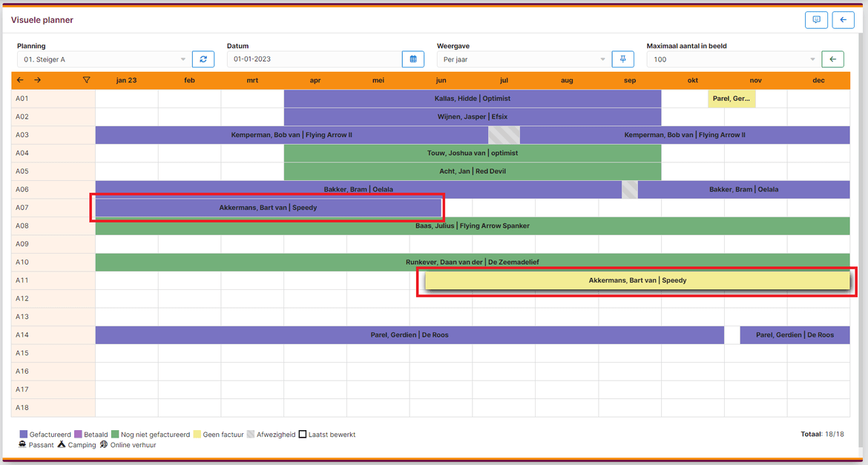Select the 'okt' month header
Viewport: 868px width, 465px height.
pyautogui.click(x=692, y=80)
